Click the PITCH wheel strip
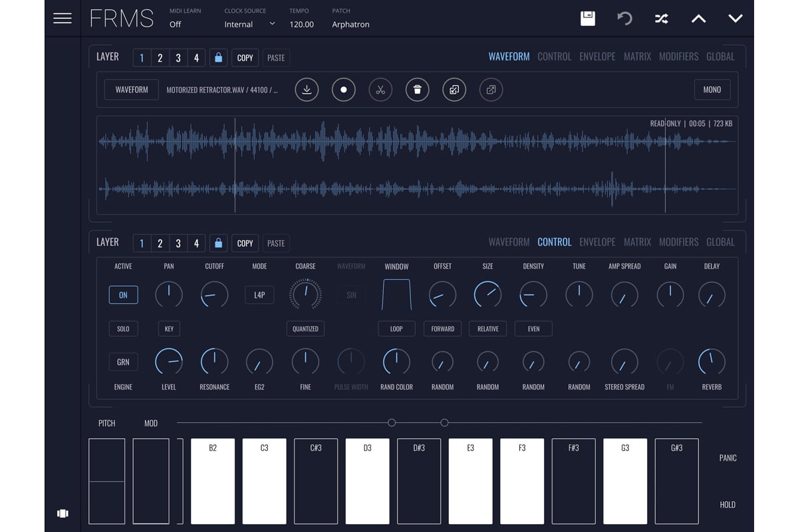The width and height of the screenshot is (798, 532). pyautogui.click(x=106, y=481)
